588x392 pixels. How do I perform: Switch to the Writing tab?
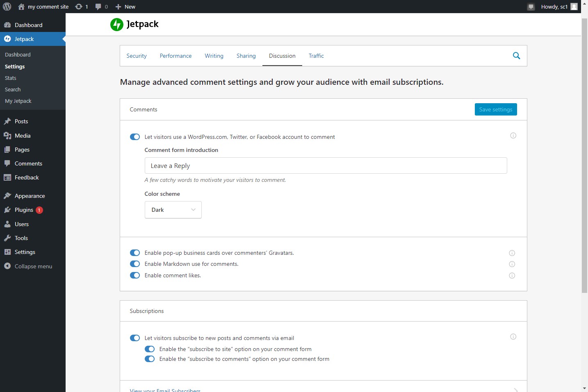click(214, 56)
